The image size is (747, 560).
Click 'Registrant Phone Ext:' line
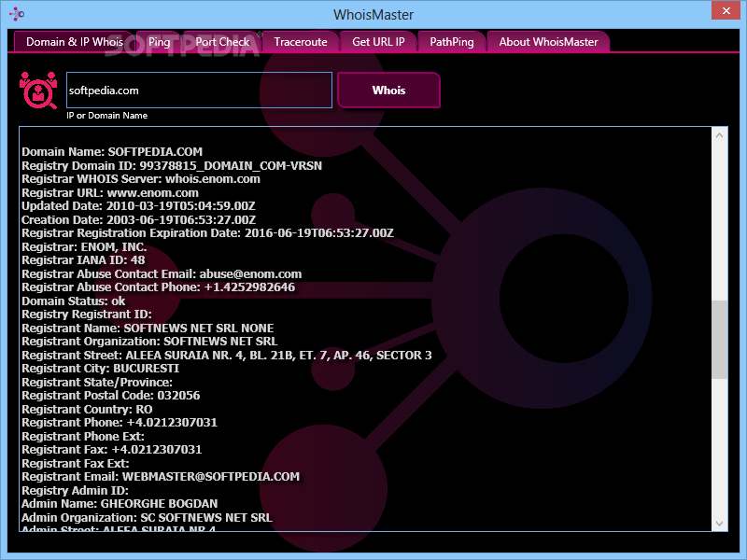pos(83,437)
